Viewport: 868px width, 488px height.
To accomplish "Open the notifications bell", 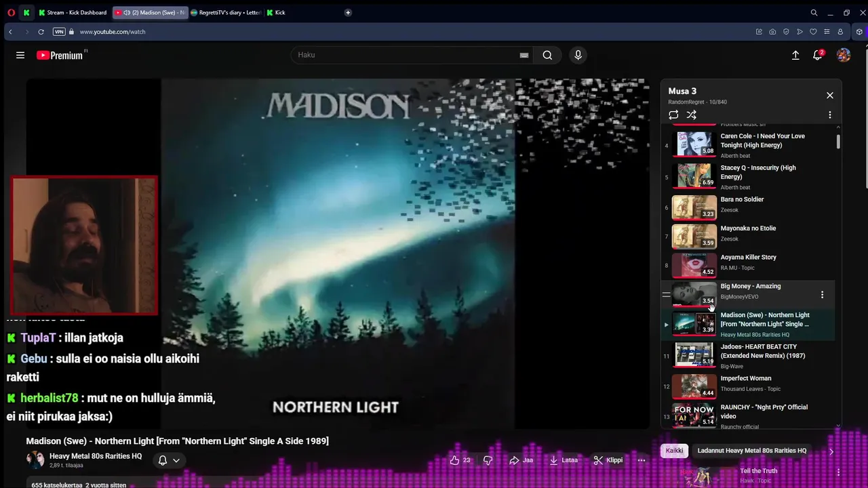I will point(818,56).
